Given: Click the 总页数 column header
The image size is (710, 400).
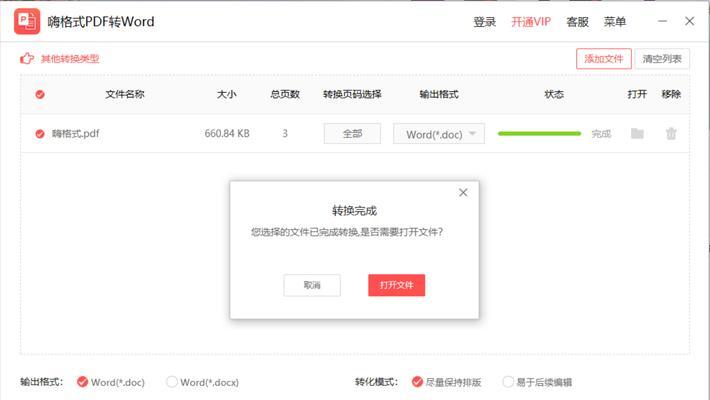Looking at the screenshot, I should click(285, 94).
